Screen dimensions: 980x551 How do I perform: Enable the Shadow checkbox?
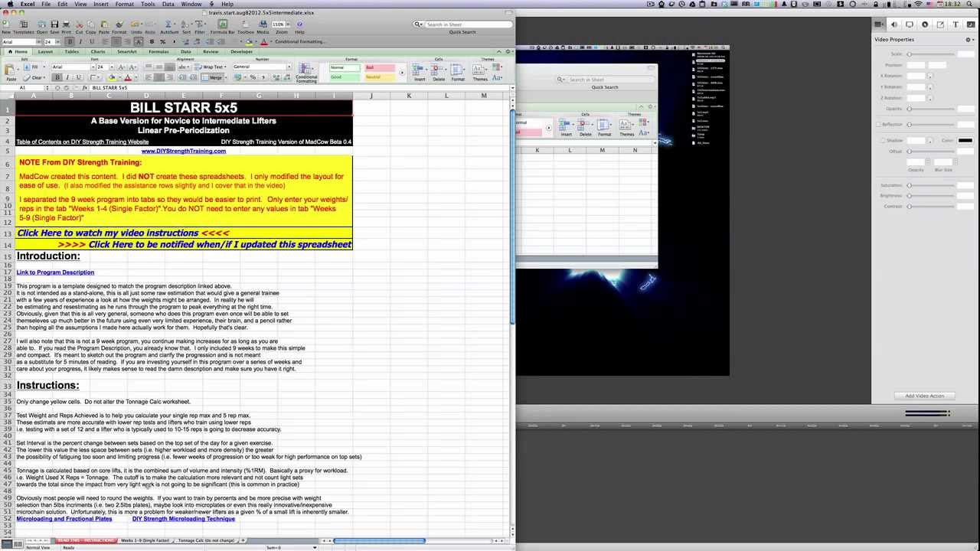coord(883,140)
